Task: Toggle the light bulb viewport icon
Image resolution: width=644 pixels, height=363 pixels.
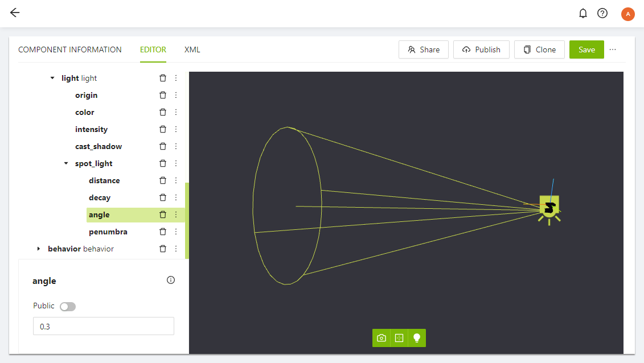Action: coord(416,337)
